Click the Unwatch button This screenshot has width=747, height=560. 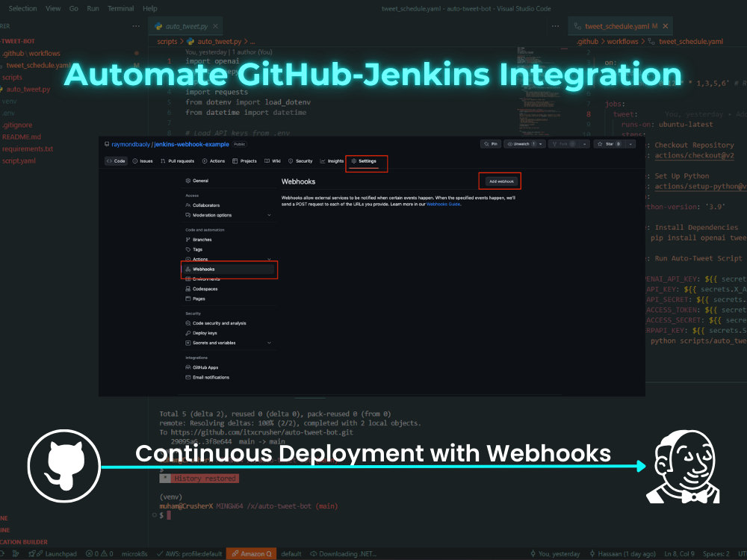(x=520, y=144)
